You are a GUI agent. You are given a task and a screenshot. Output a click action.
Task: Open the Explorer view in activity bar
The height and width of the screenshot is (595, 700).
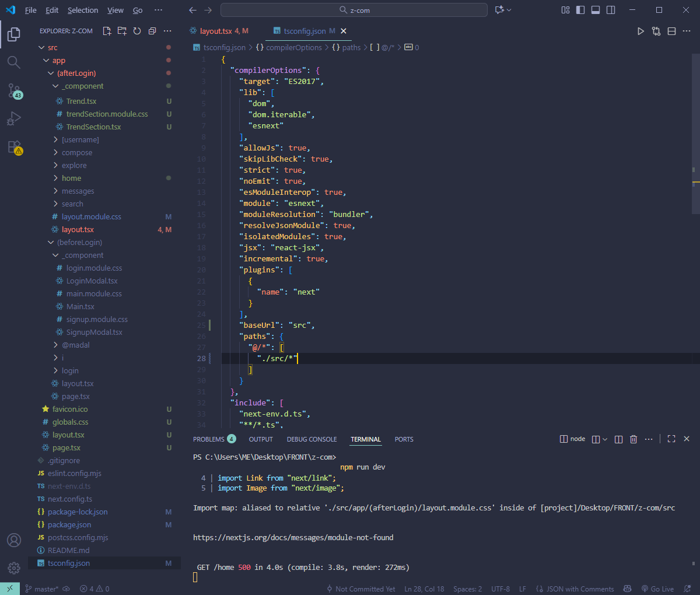pos(14,34)
